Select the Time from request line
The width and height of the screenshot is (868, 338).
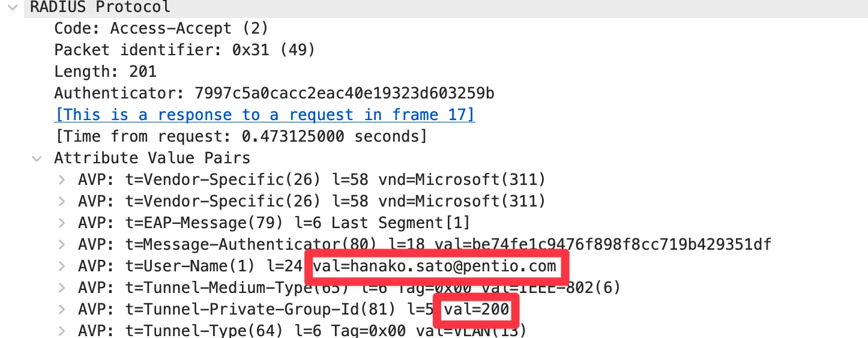pos(241,136)
